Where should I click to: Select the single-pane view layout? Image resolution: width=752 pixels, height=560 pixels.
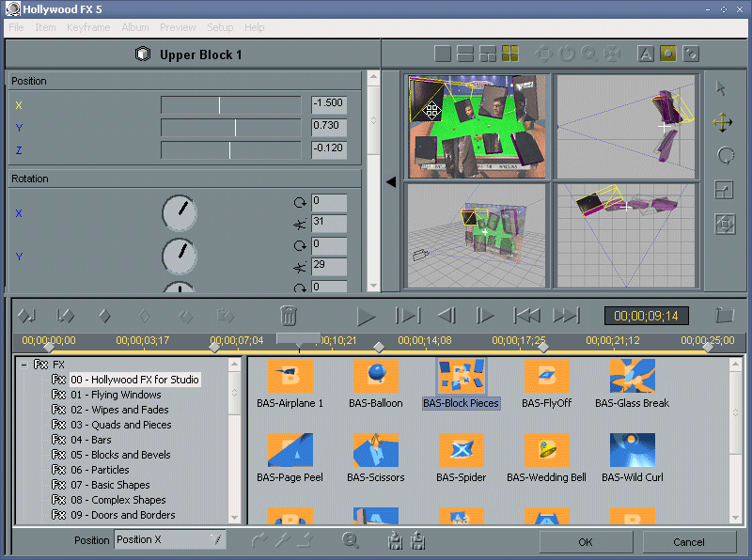point(442,54)
